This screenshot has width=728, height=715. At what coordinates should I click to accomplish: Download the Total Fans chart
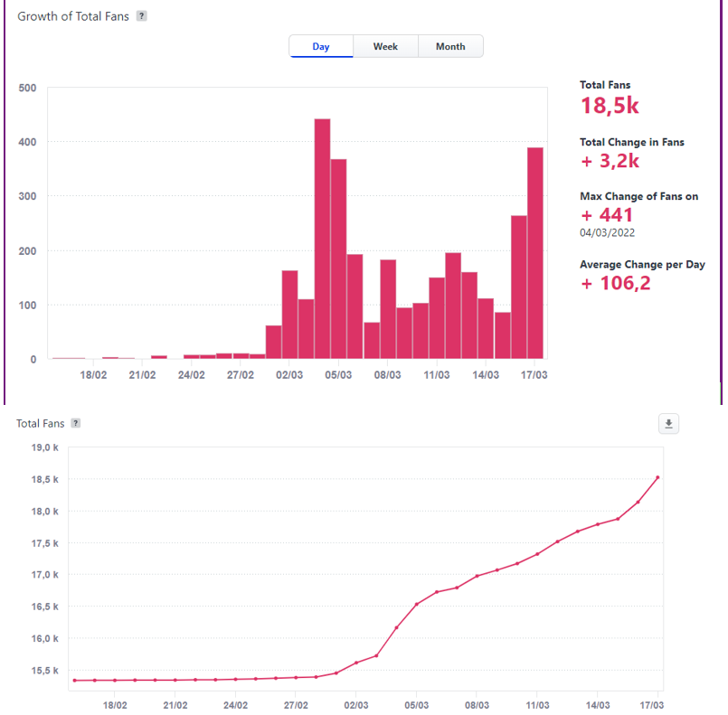pos(668,424)
